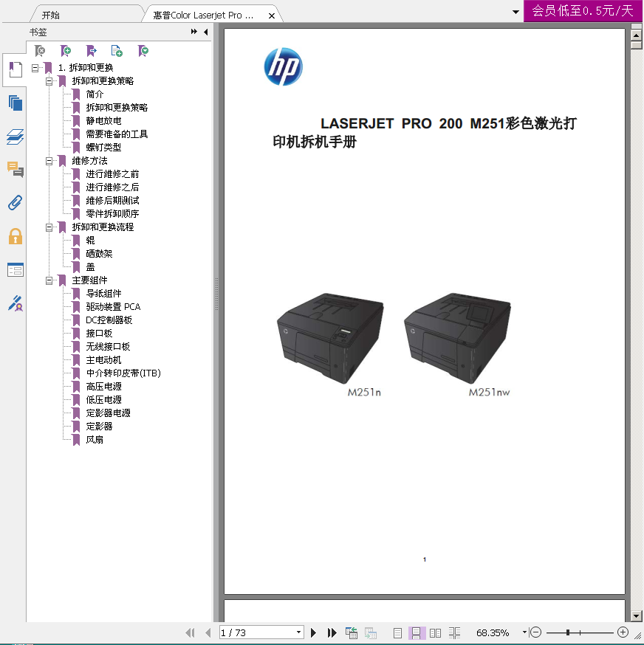
Task: Open the page thumbnails sidebar icon
Action: pos(16,103)
